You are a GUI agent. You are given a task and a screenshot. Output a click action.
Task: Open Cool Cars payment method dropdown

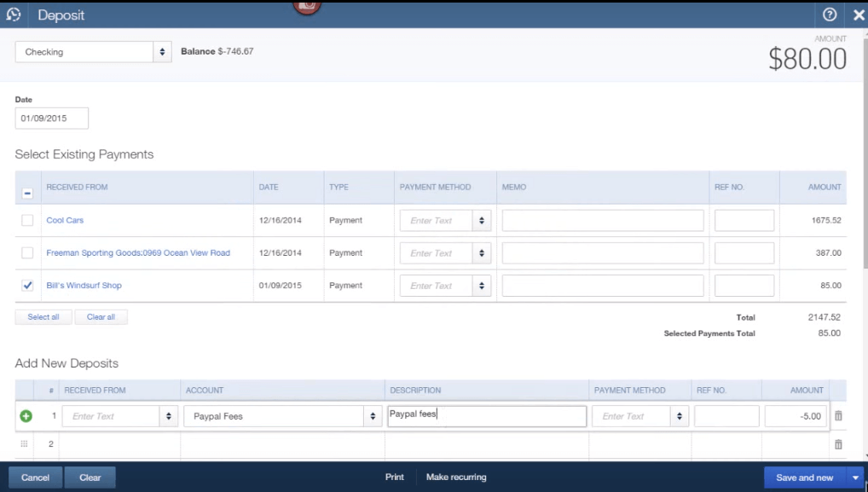coord(482,220)
